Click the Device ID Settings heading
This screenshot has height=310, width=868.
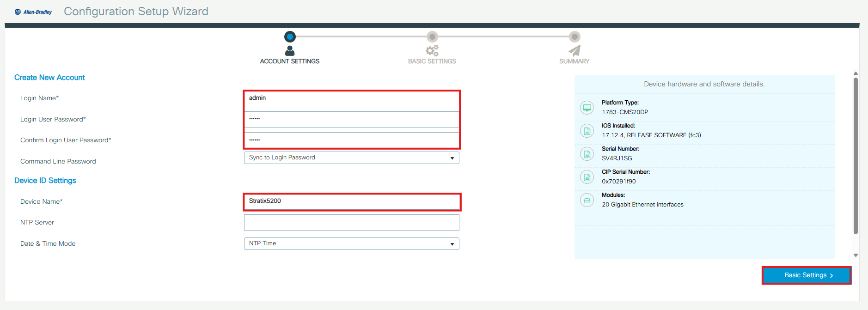pos(45,181)
